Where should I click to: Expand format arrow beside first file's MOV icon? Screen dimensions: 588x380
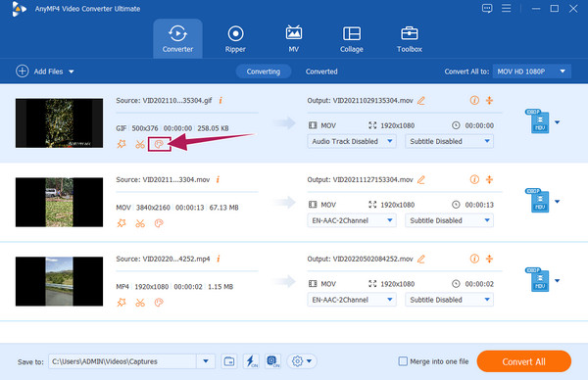coord(558,122)
